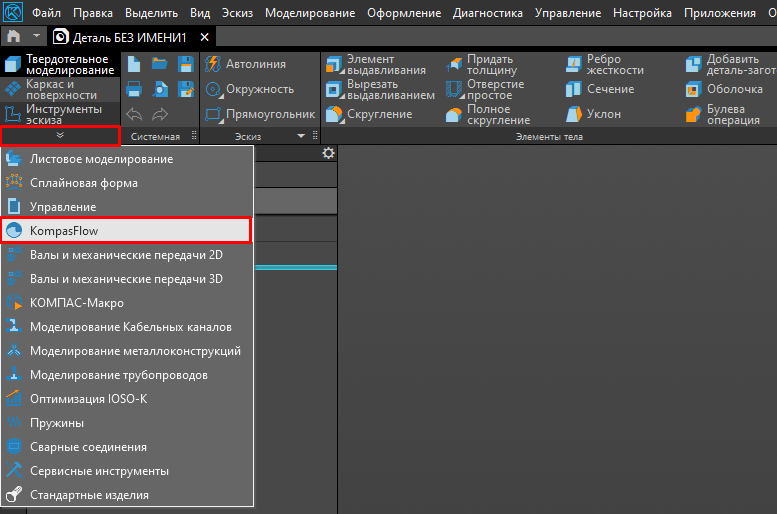This screenshot has width=777, height=514.
Task: Open home button dropdown arrow
Action: [36, 36]
